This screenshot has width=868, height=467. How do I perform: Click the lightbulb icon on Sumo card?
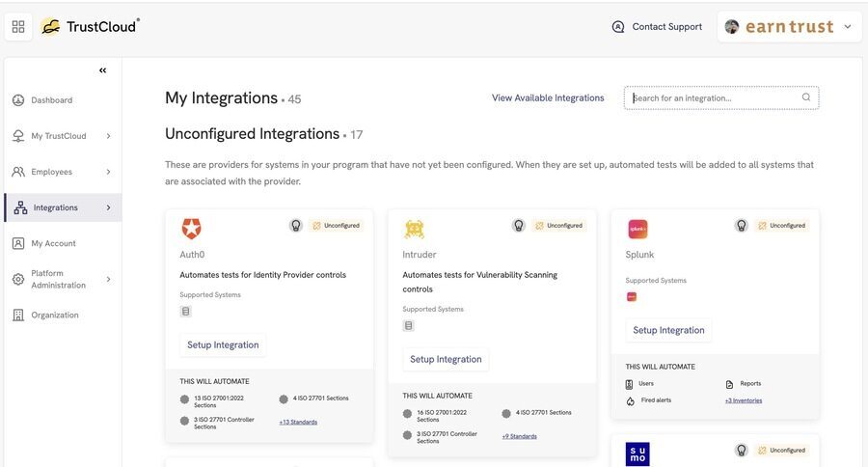point(742,450)
